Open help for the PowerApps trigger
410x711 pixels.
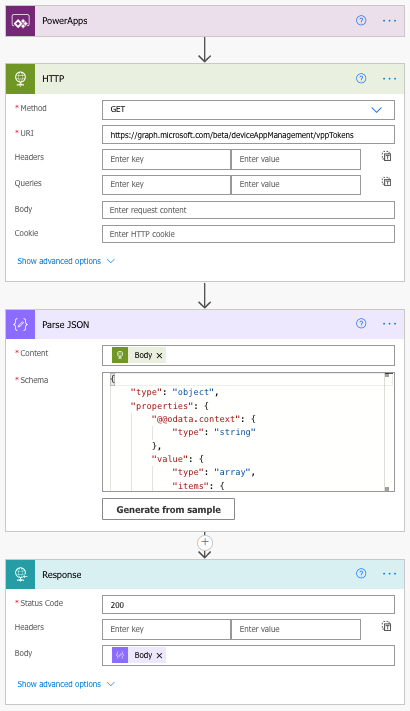[x=361, y=20]
